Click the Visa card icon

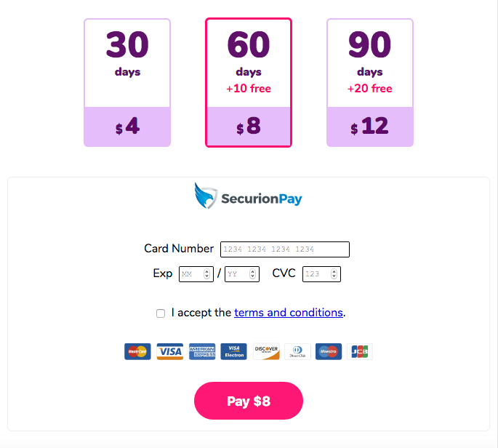point(170,352)
